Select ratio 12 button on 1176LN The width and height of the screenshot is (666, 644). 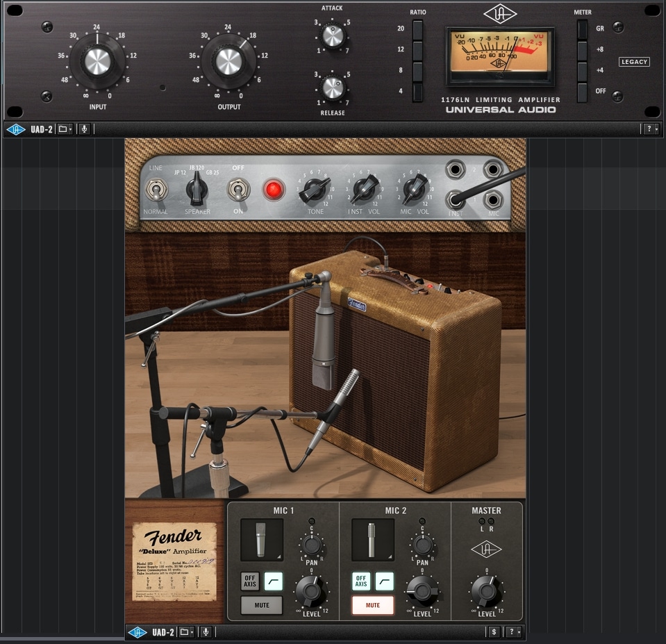pos(417,51)
